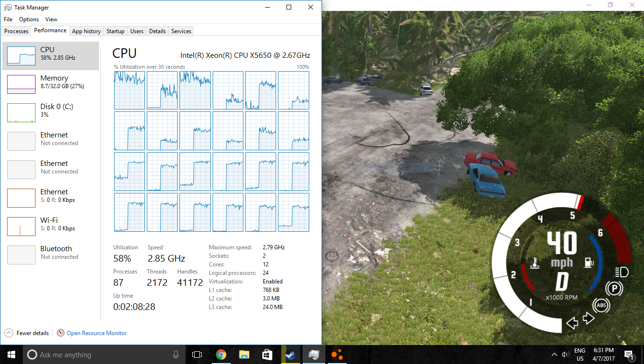Click the Threads count 2172
This screenshot has width=644, height=364.
[157, 282]
